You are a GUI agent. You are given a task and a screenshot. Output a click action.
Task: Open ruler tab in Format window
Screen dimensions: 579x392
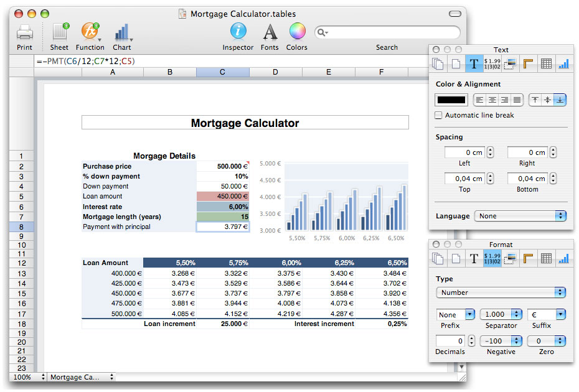tap(528, 258)
